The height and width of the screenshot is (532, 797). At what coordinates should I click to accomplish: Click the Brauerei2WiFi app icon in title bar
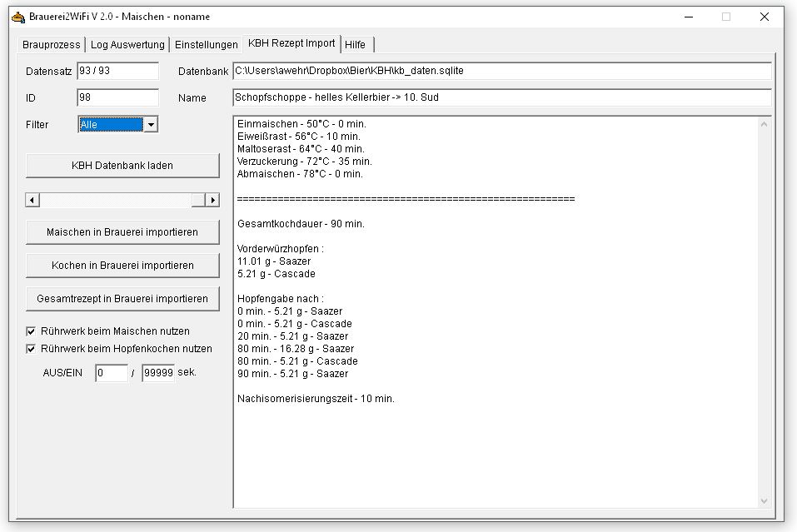click(18, 17)
